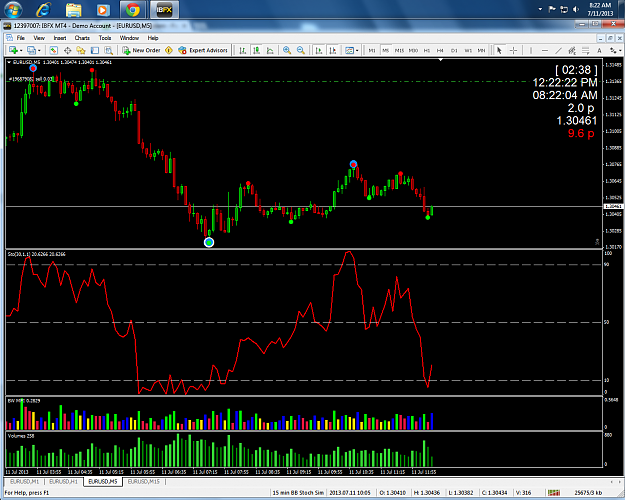Open the Navigator star-folder icon
Screen dimensions: 625x500
tap(81, 50)
